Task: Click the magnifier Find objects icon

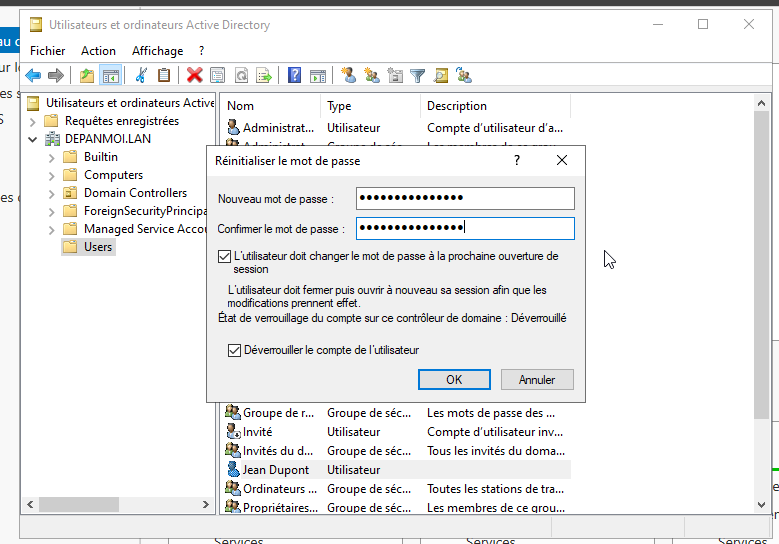Action: (441, 76)
